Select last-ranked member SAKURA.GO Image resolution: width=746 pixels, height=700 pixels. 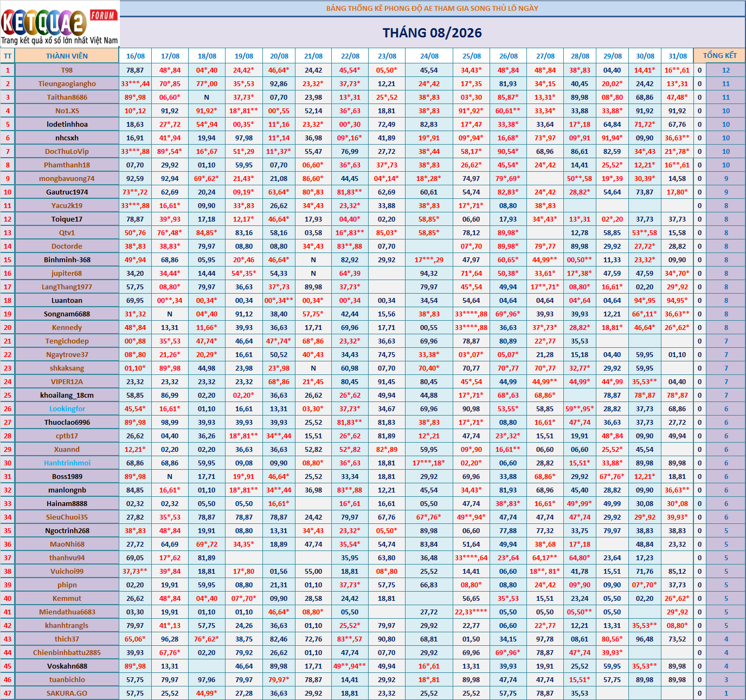click(67, 693)
